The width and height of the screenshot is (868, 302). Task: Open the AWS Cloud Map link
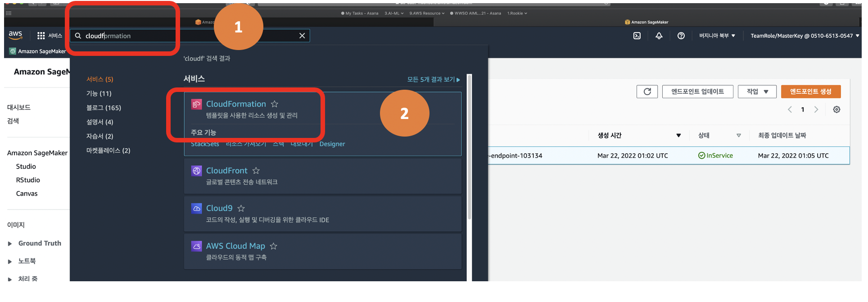[235, 246]
